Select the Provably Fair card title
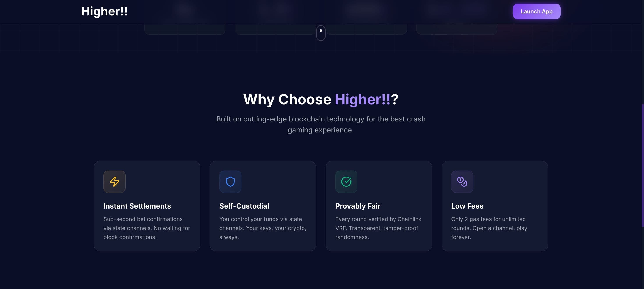 click(357, 206)
